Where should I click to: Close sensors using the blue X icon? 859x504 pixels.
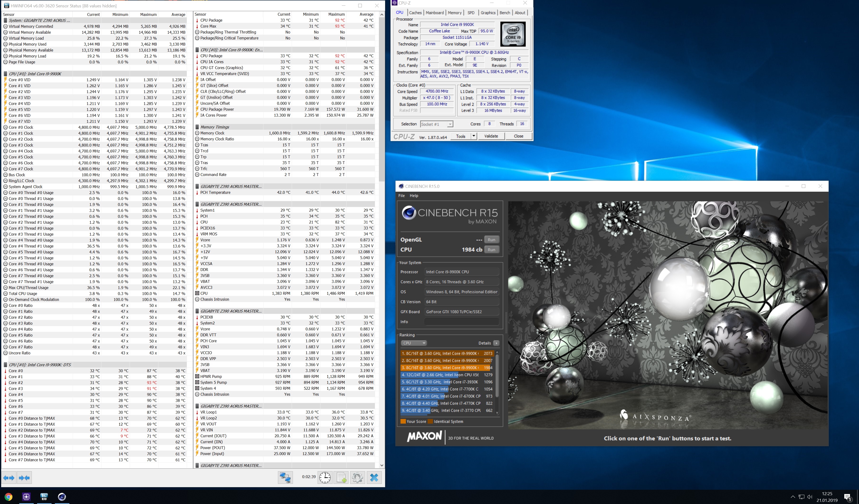click(x=374, y=477)
